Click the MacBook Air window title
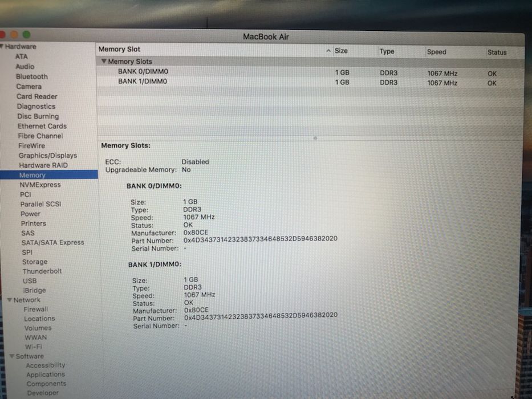The image size is (532, 399). point(266,36)
